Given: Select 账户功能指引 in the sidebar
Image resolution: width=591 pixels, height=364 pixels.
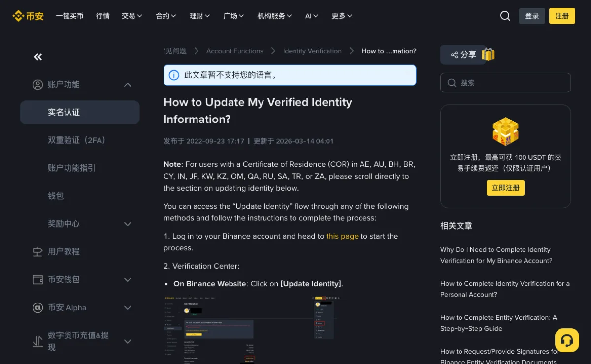Looking at the screenshot, I should click(80, 168).
